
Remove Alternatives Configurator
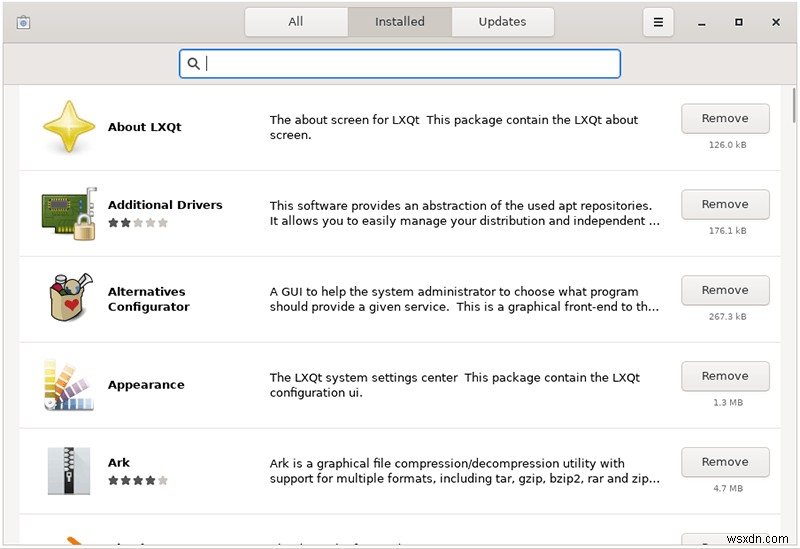(x=725, y=290)
